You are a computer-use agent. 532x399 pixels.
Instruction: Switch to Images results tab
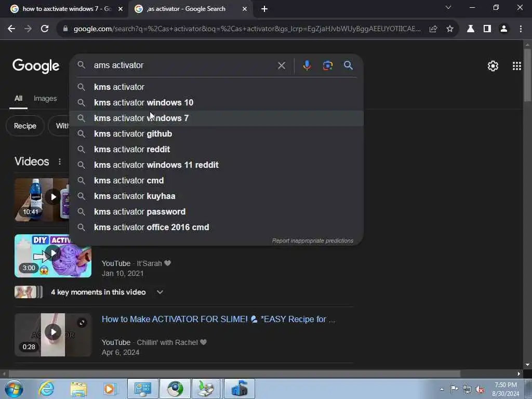45,99
